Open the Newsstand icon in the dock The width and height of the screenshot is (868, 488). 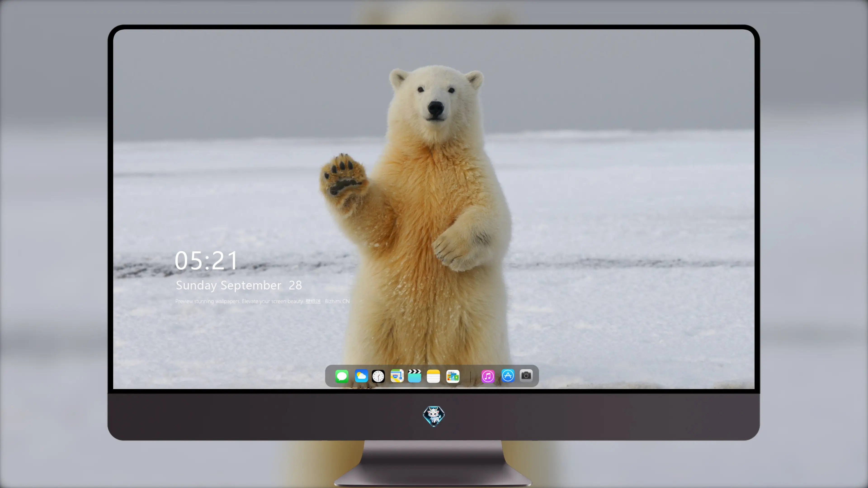[453, 376]
